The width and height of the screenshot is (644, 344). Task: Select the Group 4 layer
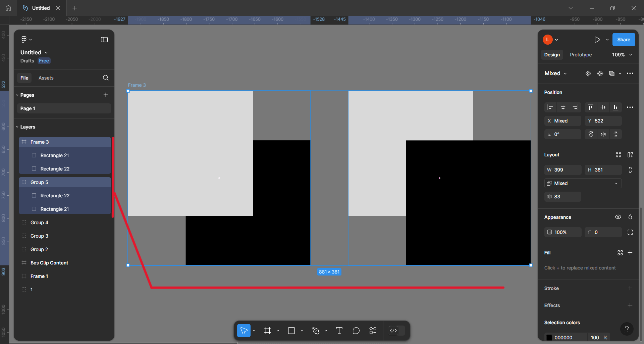pyautogui.click(x=65, y=223)
